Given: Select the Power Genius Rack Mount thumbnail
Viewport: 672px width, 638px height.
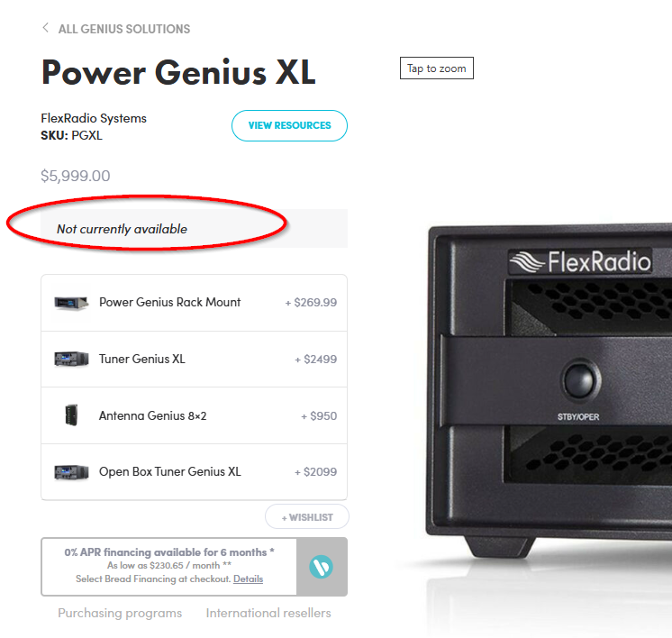Looking at the screenshot, I should tap(71, 303).
